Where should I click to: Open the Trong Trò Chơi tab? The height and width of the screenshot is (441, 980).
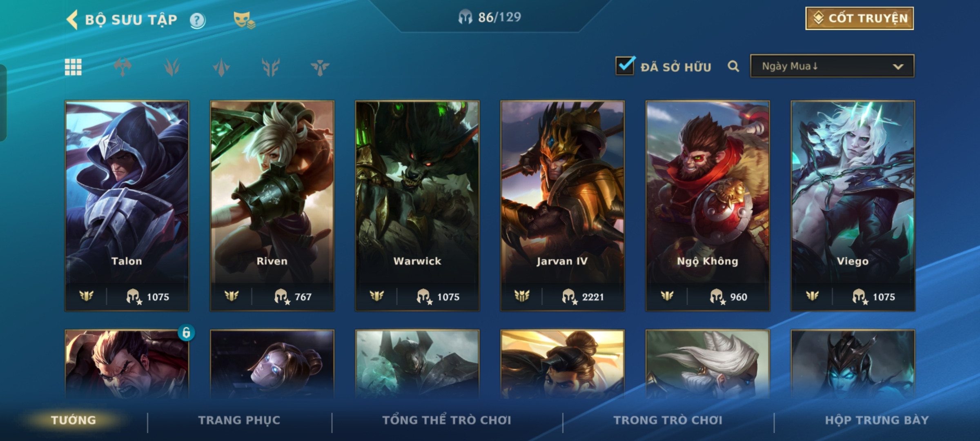coord(668,420)
